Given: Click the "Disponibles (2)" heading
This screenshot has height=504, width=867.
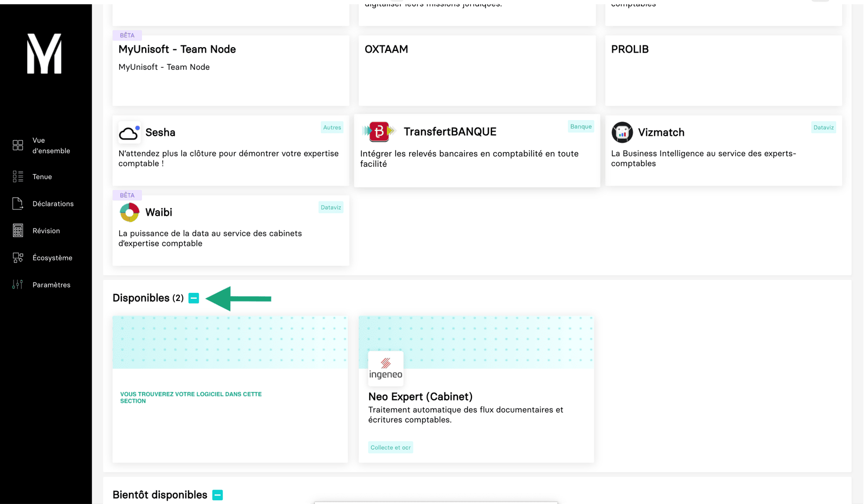Looking at the screenshot, I should coord(148,298).
